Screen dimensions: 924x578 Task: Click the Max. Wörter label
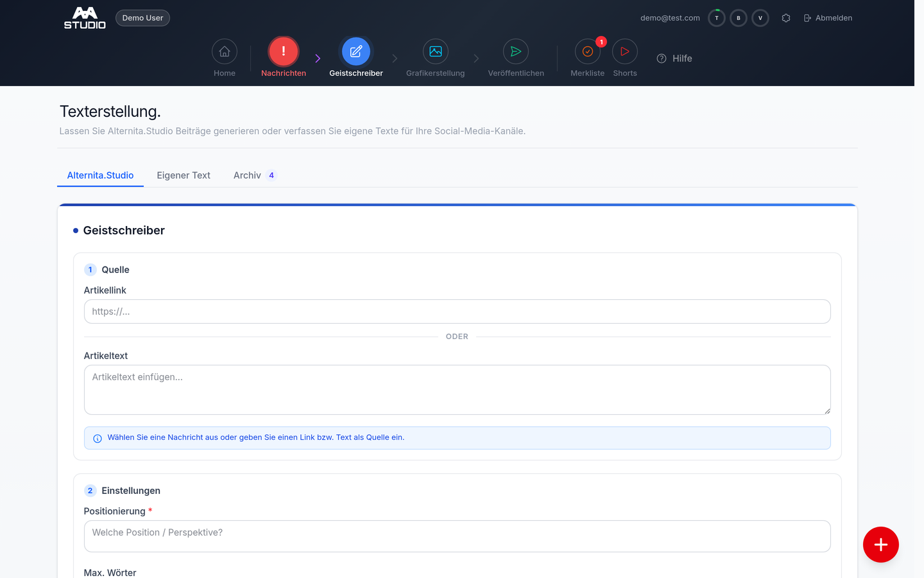click(x=110, y=572)
